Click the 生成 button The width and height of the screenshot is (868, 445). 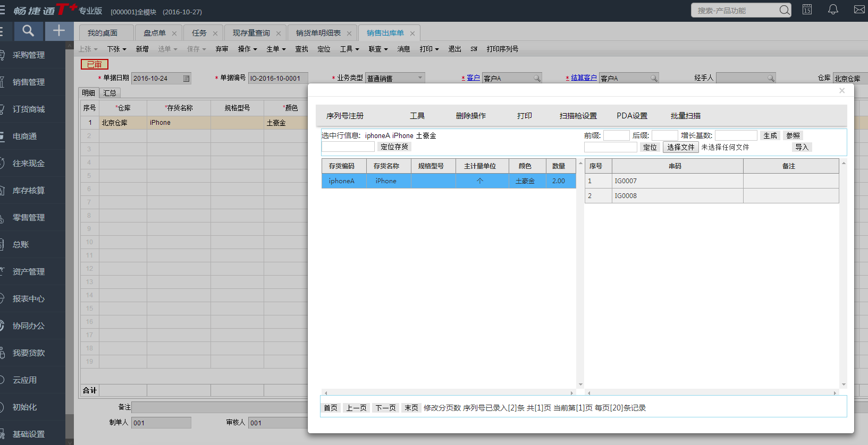pos(770,135)
